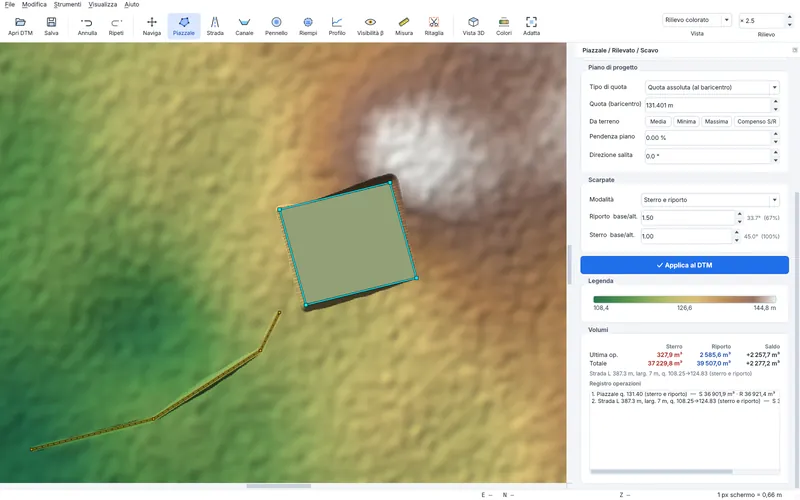Set elevation from terrain Massima
Image resolution: width=800 pixels, height=500 pixels.
click(716, 121)
